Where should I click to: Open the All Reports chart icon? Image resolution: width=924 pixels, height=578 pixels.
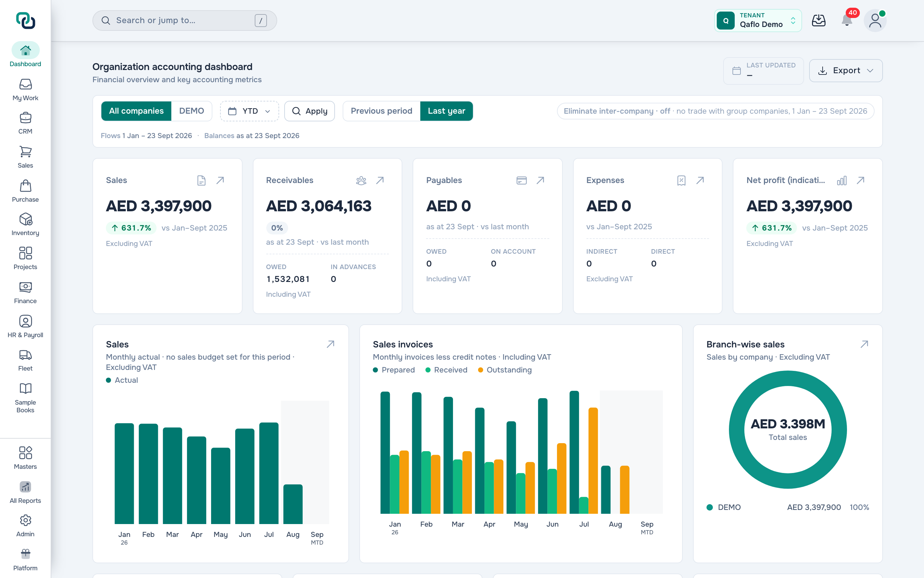coord(25,487)
